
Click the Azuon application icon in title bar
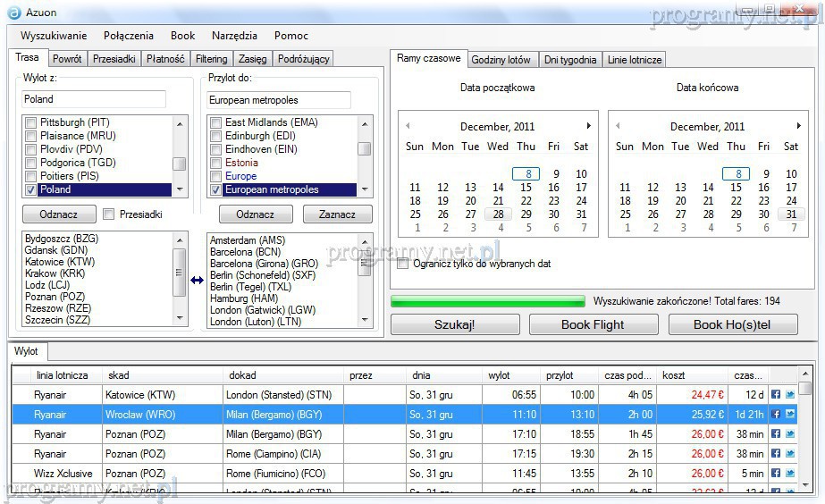tap(13, 13)
